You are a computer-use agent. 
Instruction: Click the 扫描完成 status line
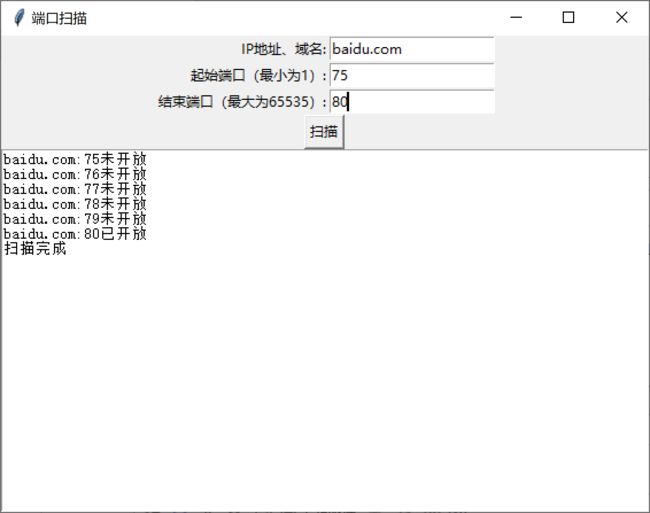click(x=35, y=249)
